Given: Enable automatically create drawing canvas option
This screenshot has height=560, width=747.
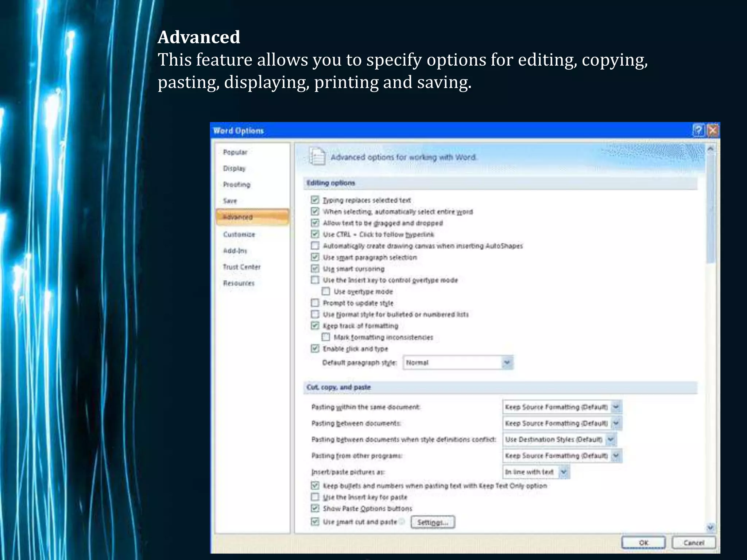Looking at the screenshot, I should click(315, 246).
